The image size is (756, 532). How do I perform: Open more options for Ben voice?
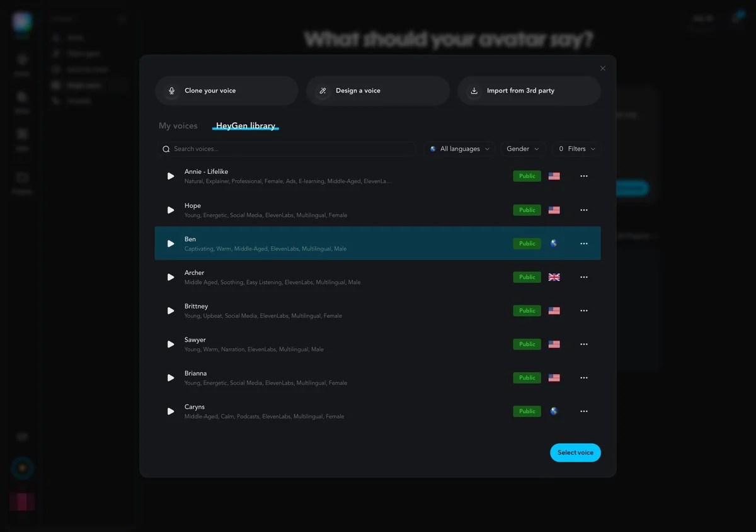tap(584, 244)
